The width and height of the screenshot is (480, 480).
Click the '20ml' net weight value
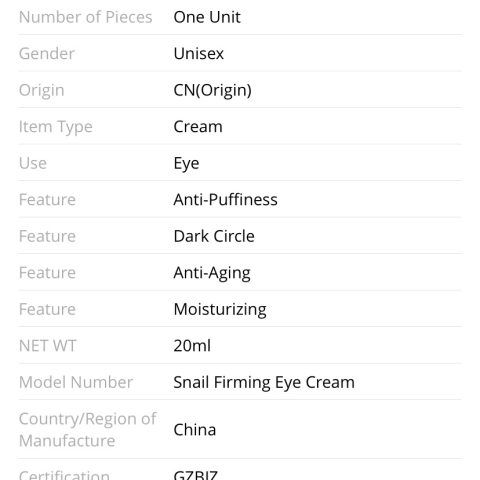click(192, 346)
